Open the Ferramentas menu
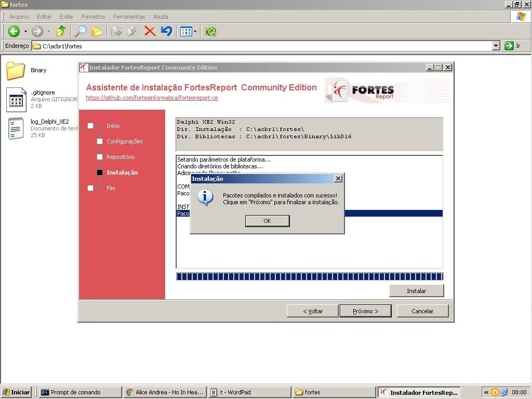The height and width of the screenshot is (399, 532). coord(129,17)
